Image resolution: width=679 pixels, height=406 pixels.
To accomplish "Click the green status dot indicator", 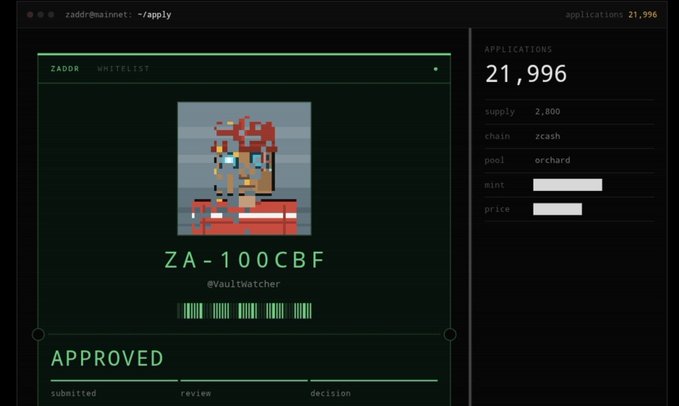I will point(436,69).
